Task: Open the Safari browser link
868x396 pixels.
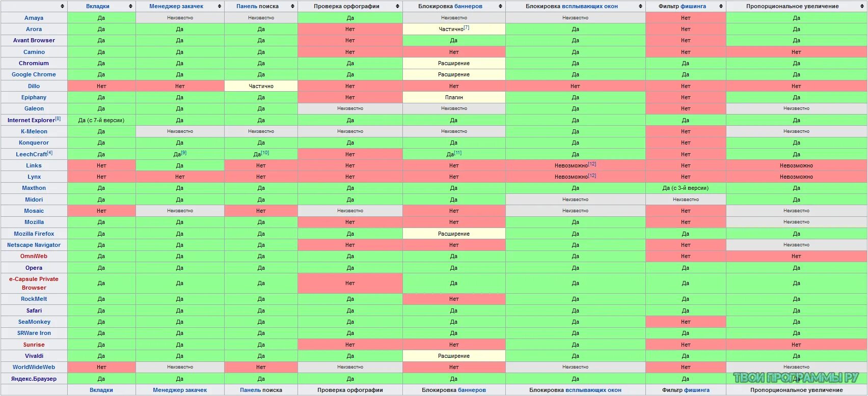Action: (x=34, y=310)
